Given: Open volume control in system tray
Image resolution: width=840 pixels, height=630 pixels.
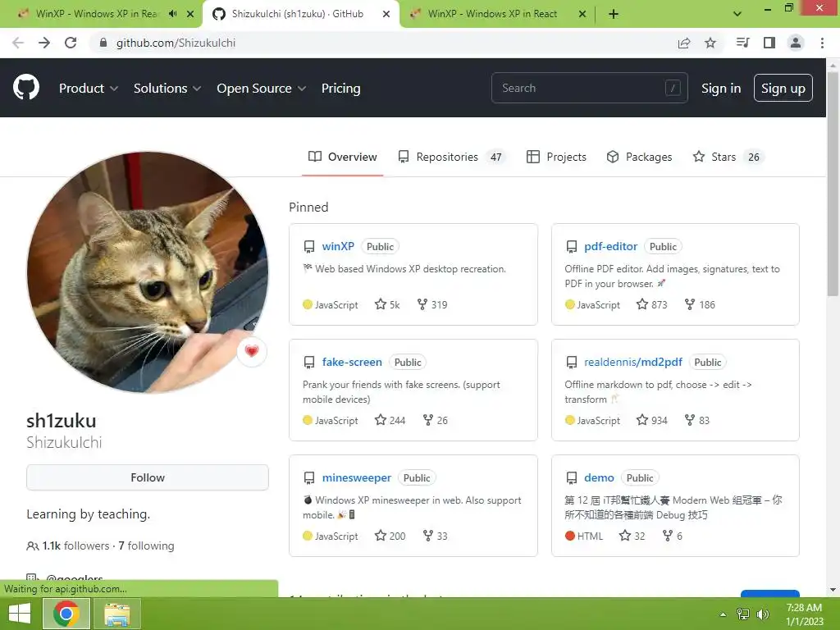Looking at the screenshot, I should [763, 614].
